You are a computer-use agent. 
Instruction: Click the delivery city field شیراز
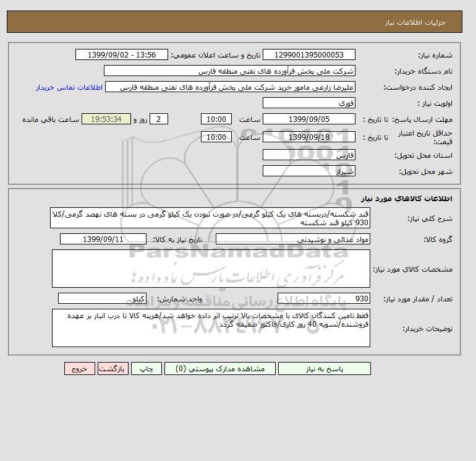[308, 171]
